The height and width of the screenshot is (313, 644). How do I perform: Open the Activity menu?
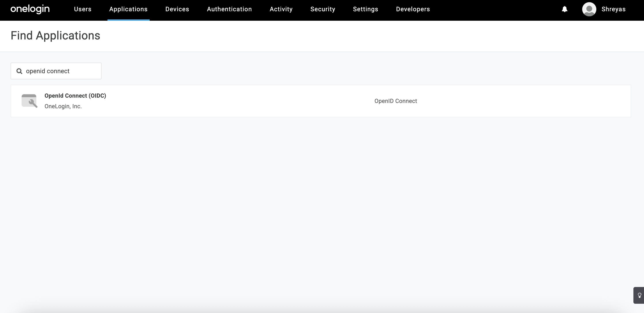pyautogui.click(x=281, y=9)
